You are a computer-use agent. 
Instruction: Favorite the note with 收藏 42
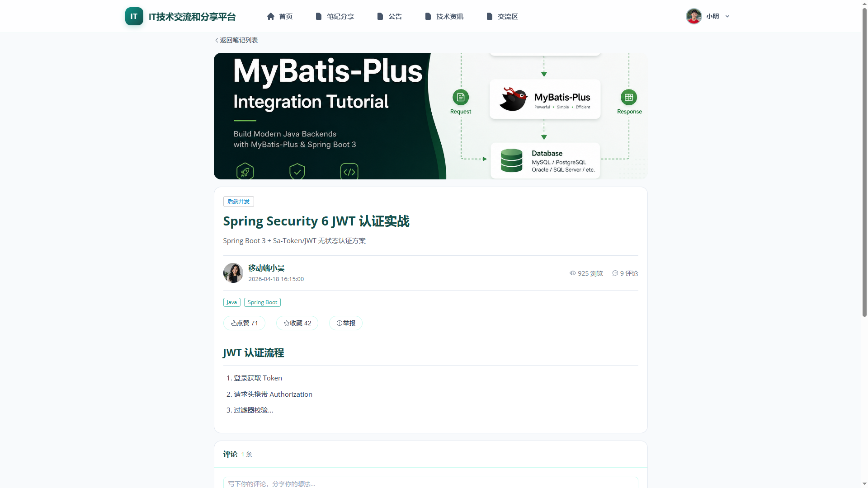click(x=297, y=323)
